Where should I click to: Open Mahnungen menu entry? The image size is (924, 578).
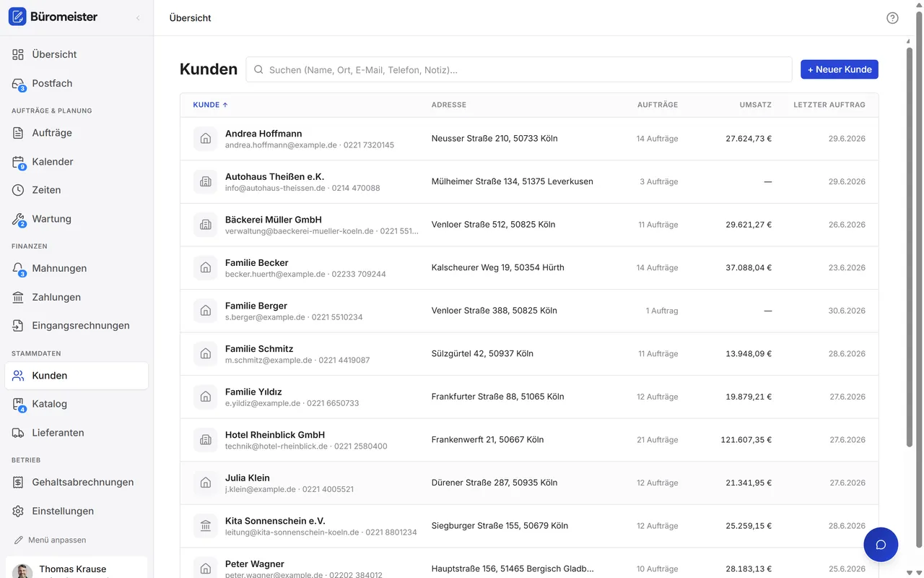[77, 268]
